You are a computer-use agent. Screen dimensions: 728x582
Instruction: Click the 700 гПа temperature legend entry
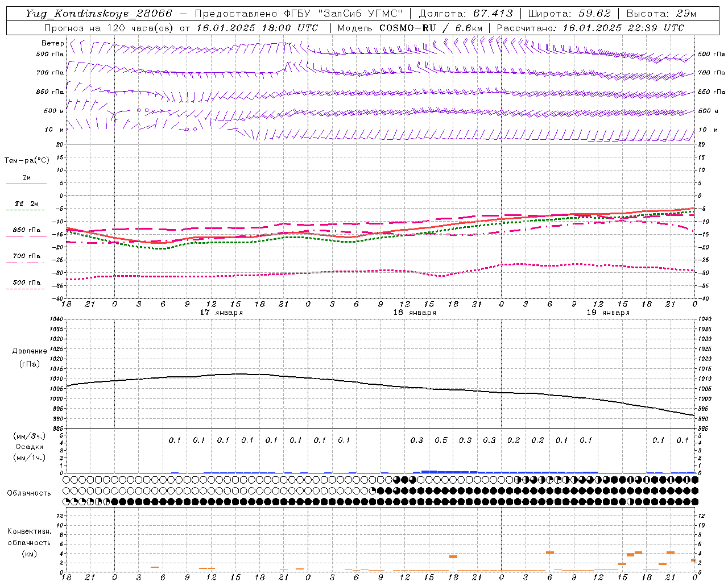tap(27, 256)
